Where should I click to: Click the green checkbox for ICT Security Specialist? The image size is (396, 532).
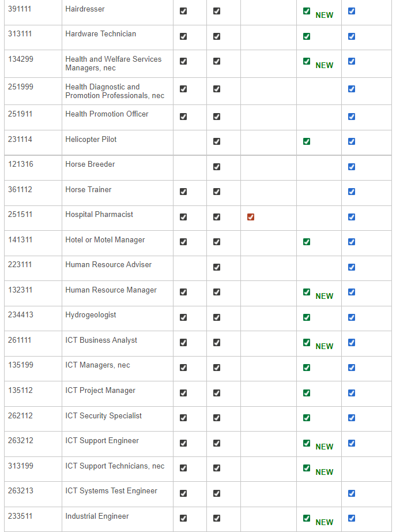pyautogui.click(x=307, y=418)
